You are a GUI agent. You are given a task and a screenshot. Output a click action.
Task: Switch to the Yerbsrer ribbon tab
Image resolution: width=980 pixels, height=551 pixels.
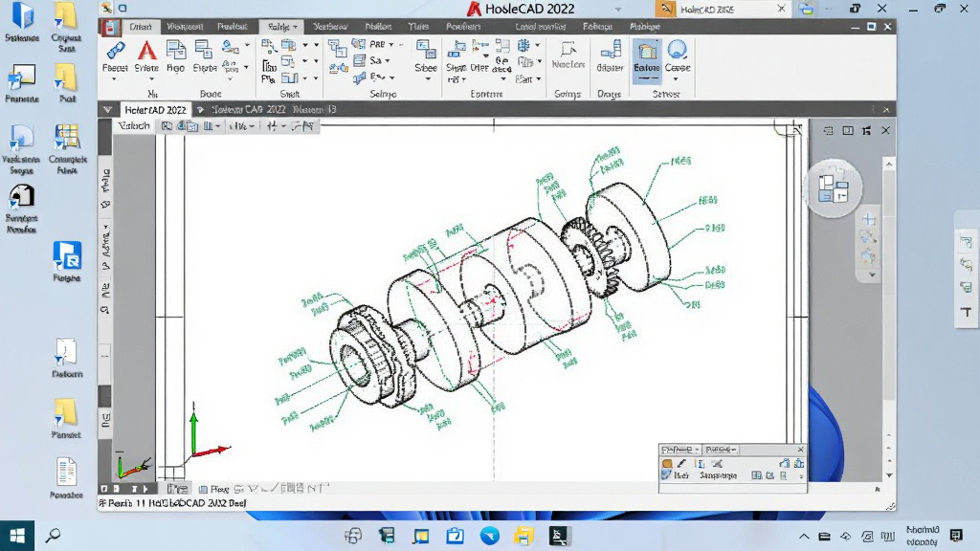pos(330,27)
